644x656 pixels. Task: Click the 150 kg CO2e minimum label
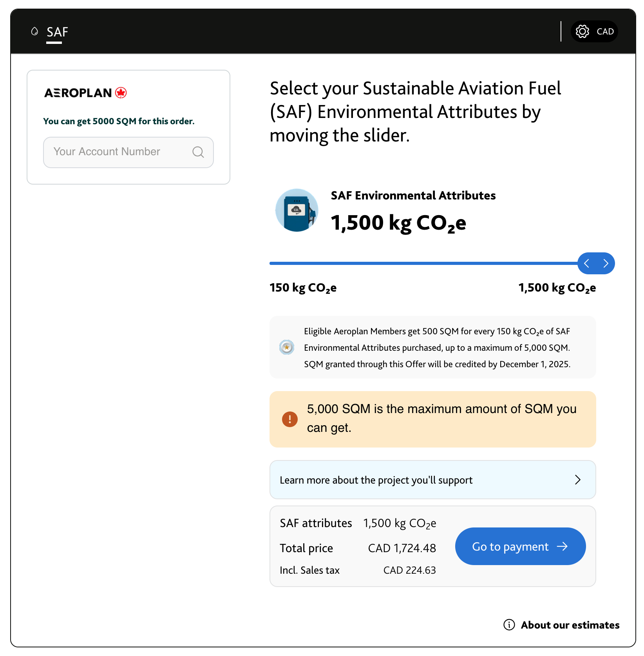(x=303, y=288)
